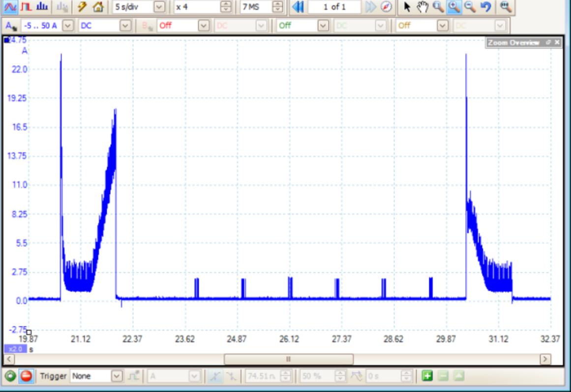Select the hand pan tool
The image size is (571, 392).
[422, 7]
